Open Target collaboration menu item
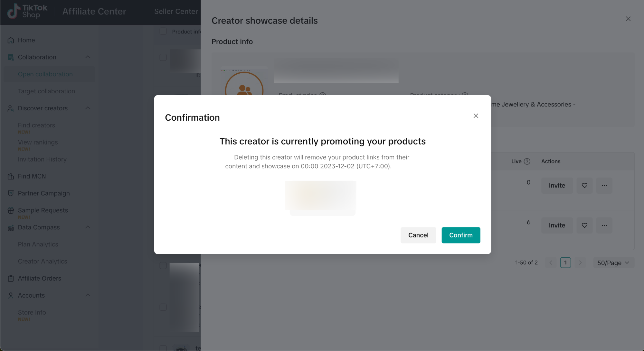 (46, 91)
